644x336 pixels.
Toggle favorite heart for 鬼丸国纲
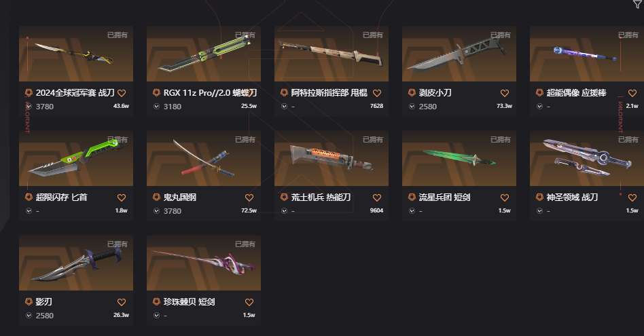(x=249, y=198)
